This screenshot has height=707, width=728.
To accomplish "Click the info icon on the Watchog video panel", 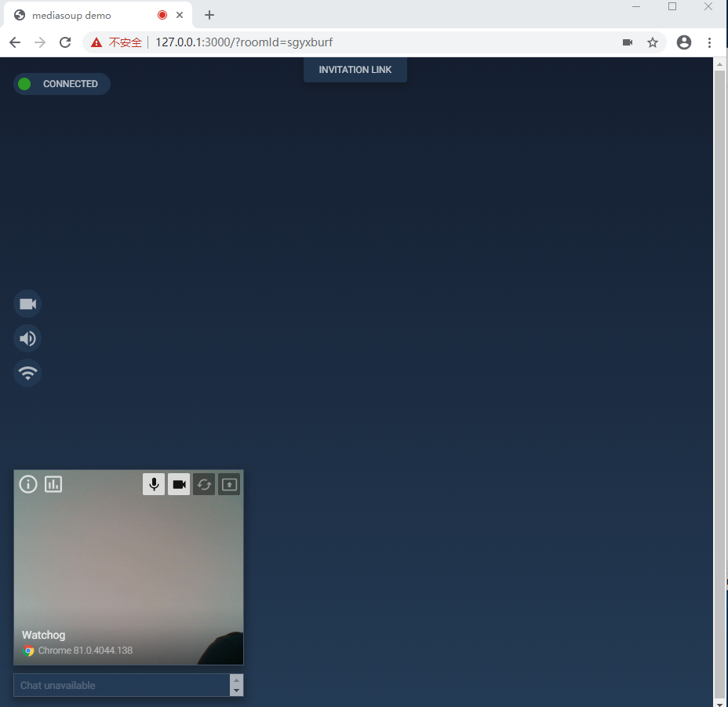I will click(27, 484).
